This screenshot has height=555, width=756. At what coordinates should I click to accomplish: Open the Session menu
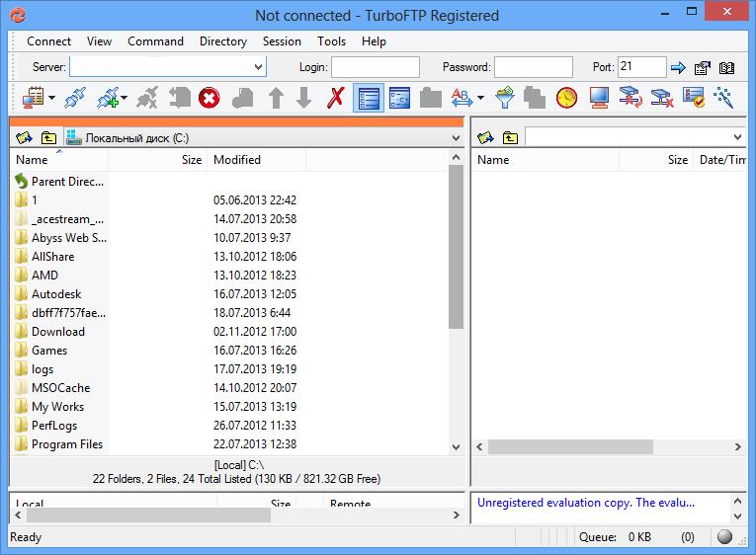click(282, 41)
